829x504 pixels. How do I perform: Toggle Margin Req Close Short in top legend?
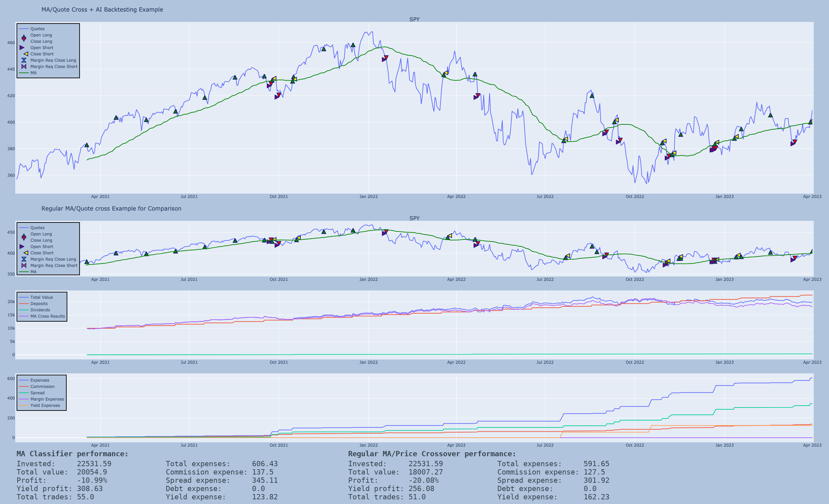point(53,67)
